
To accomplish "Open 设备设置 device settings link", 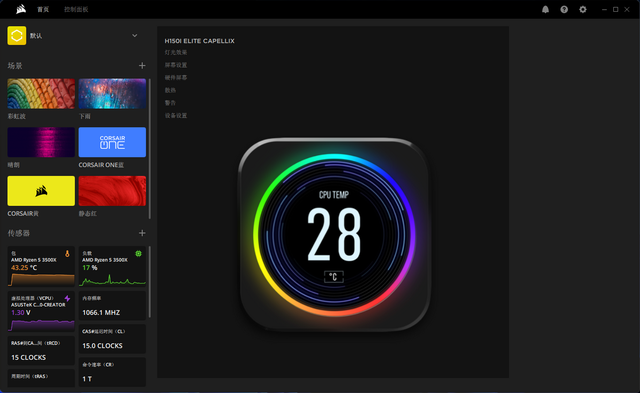I will [176, 115].
